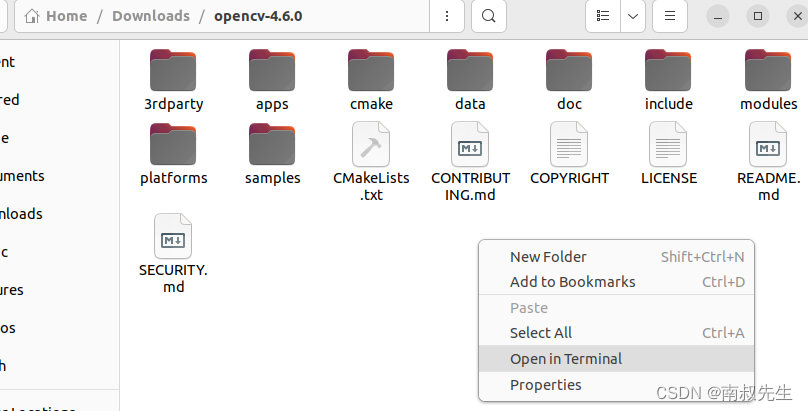
Task: Select the COPYRIGHT file icon
Action: coord(569,144)
